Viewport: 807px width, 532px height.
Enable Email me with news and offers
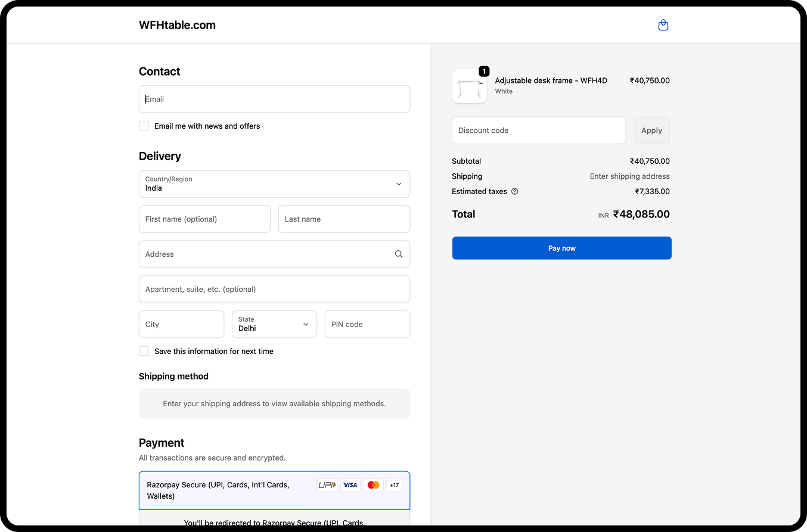(x=144, y=126)
